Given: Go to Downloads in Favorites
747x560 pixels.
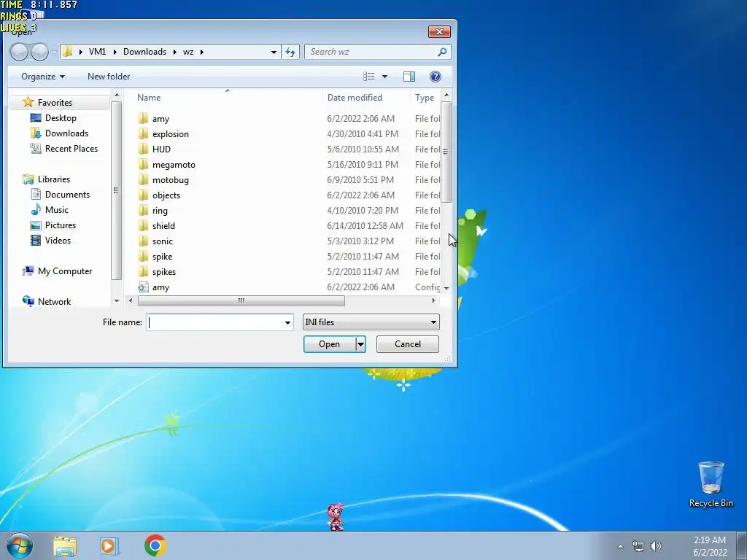Looking at the screenshot, I should pos(66,133).
